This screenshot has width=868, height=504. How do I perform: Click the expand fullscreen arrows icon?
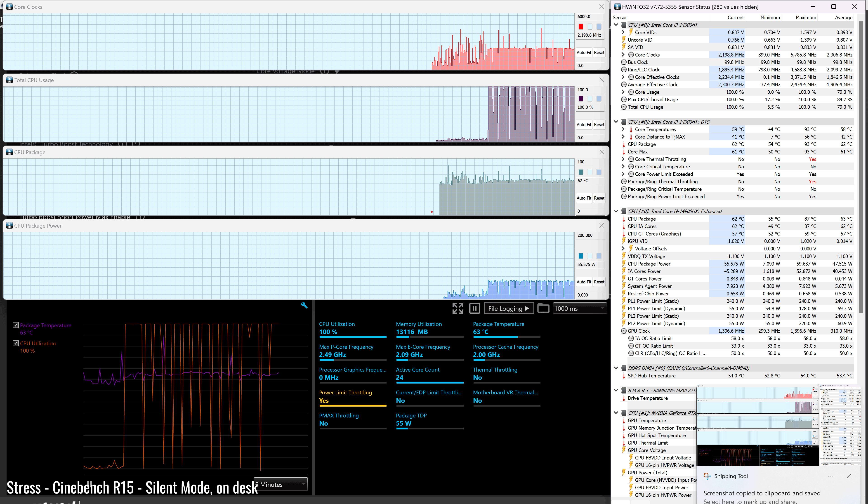click(458, 308)
